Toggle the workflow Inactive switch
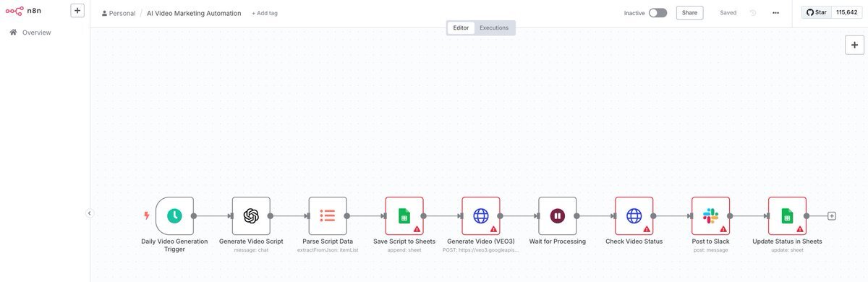This screenshot has height=282, width=868. click(x=658, y=13)
